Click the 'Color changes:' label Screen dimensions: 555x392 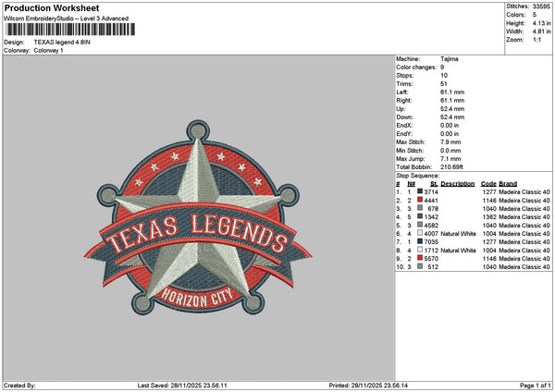click(416, 67)
